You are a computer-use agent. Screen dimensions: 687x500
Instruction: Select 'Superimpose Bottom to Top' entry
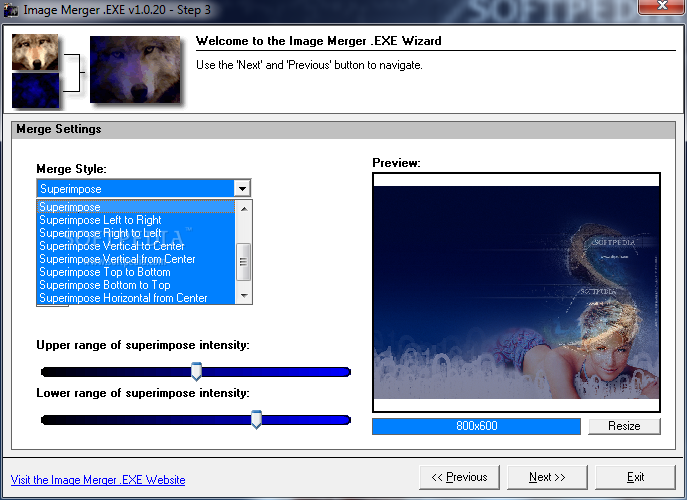click(x=136, y=285)
